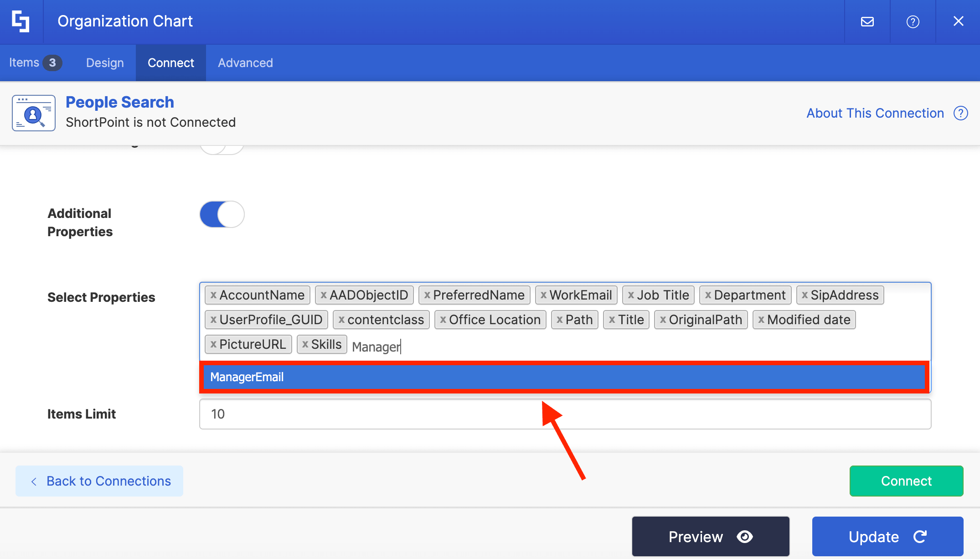
Task: Click the refresh icon on Update button
Action: (920, 537)
